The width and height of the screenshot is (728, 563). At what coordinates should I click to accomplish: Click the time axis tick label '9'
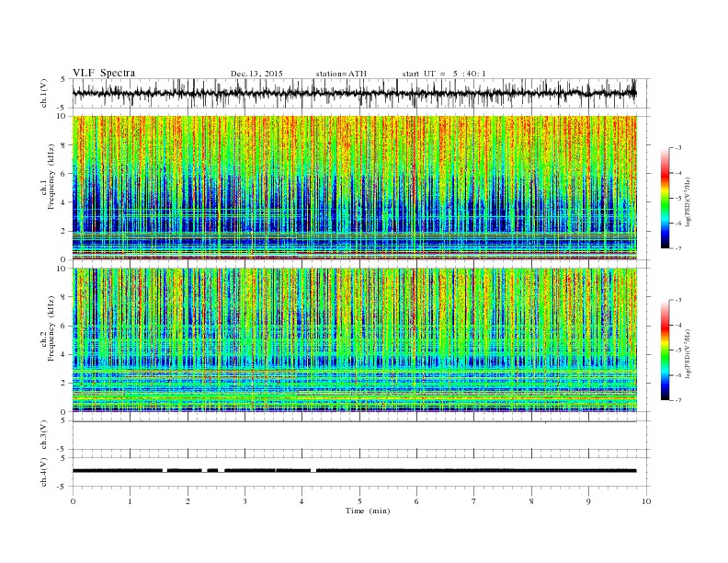[x=588, y=501]
